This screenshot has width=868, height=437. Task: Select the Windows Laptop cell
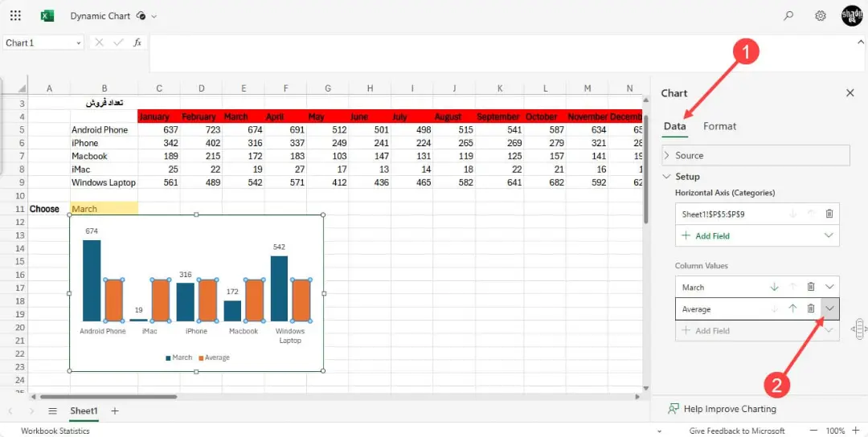pyautogui.click(x=104, y=182)
